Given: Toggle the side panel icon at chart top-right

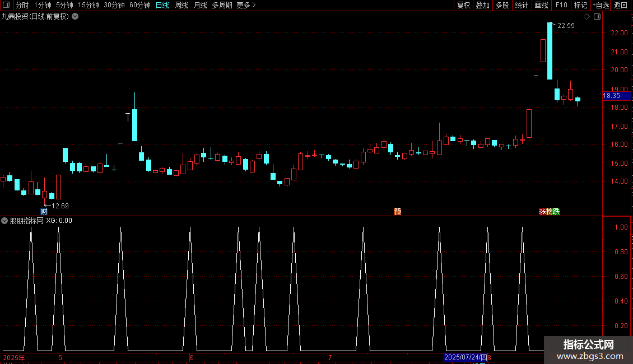Looking at the screenshot, I should coord(597,17).
